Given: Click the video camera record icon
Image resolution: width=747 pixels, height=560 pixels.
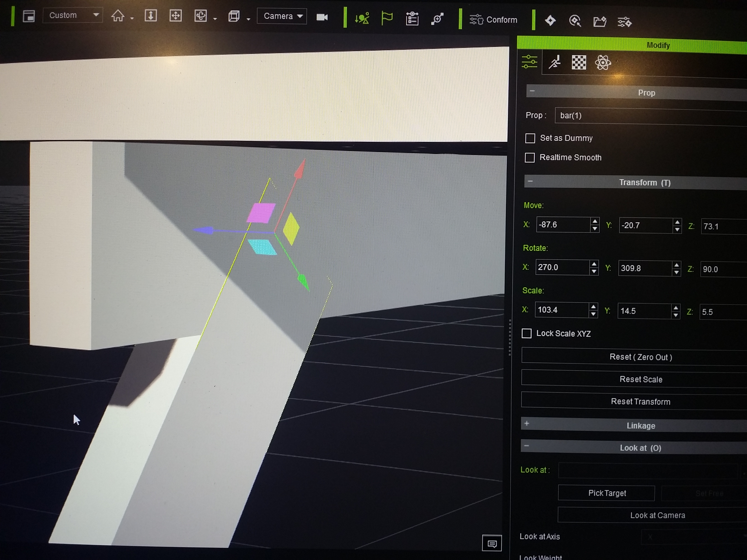Looking at the screenshot, I should pyautogui.click(x=322, y=17).
